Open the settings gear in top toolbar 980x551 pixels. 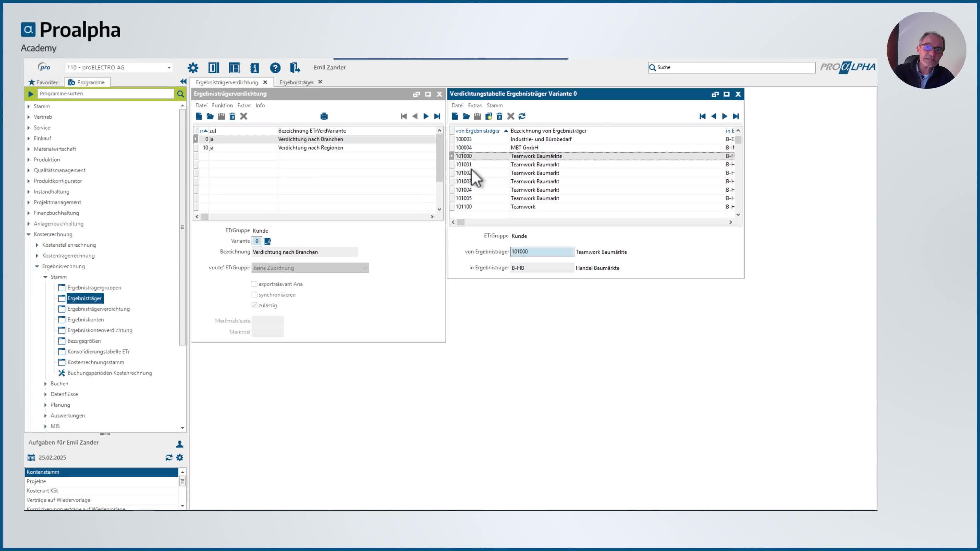click(193, 68)
